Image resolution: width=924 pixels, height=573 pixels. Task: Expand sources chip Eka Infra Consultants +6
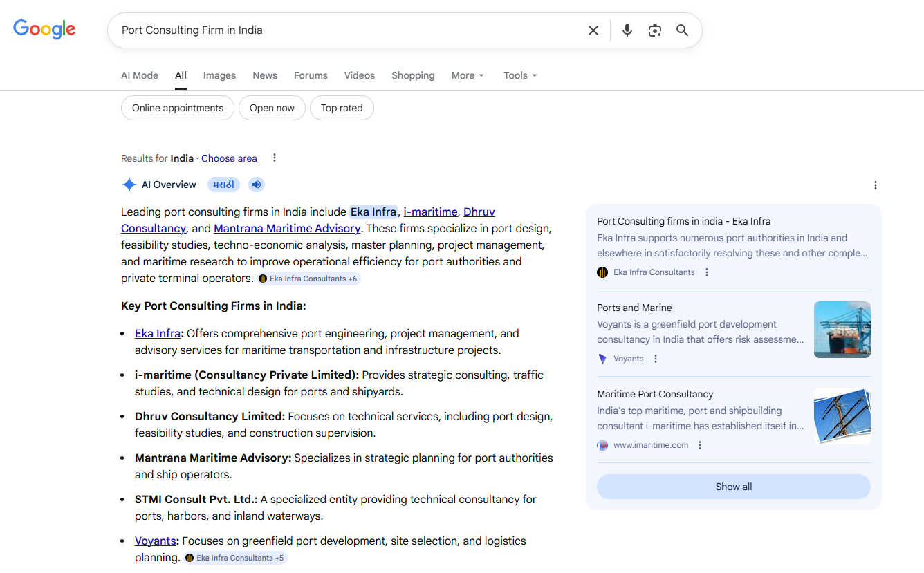click(x=308, y=279)
